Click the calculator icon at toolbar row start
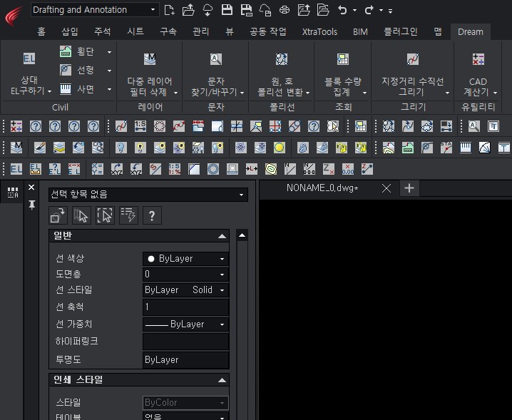Viewport: 512px width, 420px height. coord(16,126)
